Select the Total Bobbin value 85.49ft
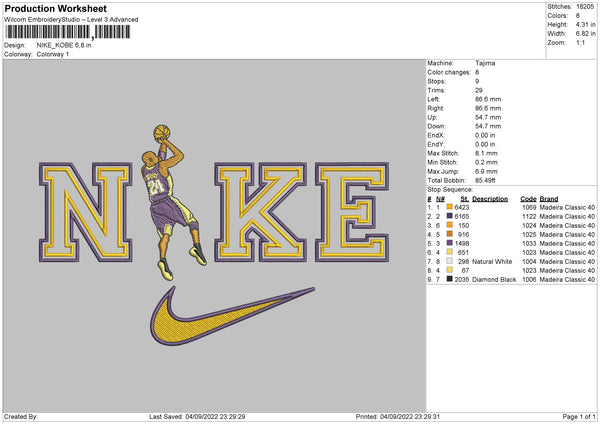 (x=485, y=181)
